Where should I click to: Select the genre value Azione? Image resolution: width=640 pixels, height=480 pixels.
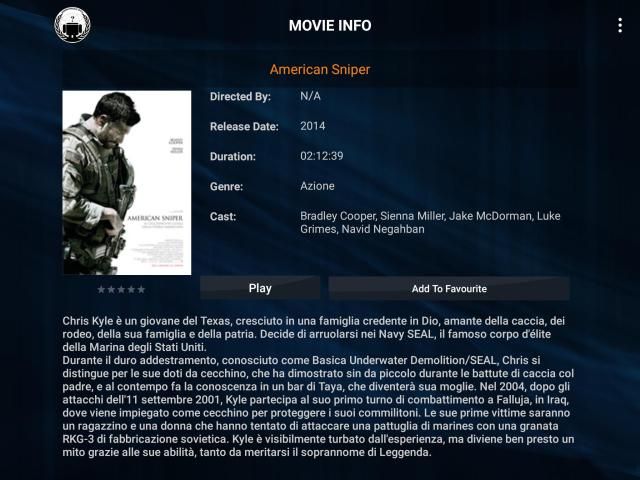[317, 186]
